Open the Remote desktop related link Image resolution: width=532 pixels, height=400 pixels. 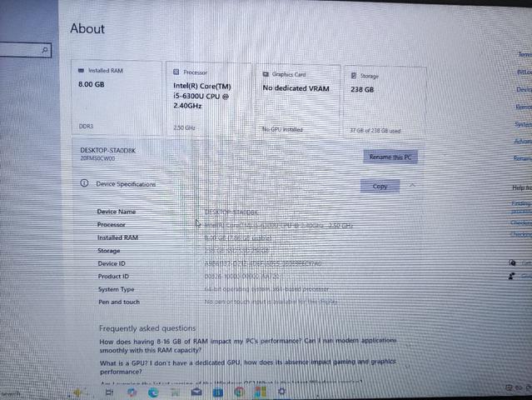(524, 107)
